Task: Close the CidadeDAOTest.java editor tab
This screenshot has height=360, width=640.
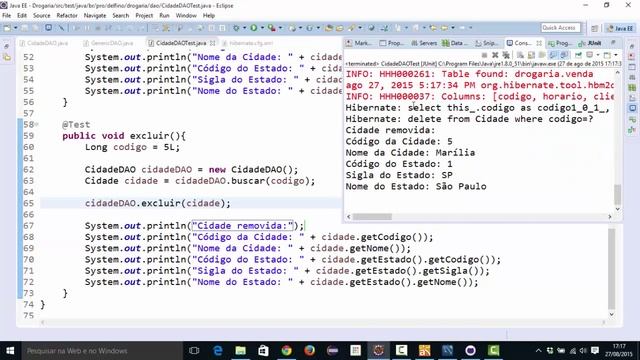Action: click(x=212, y=43)
